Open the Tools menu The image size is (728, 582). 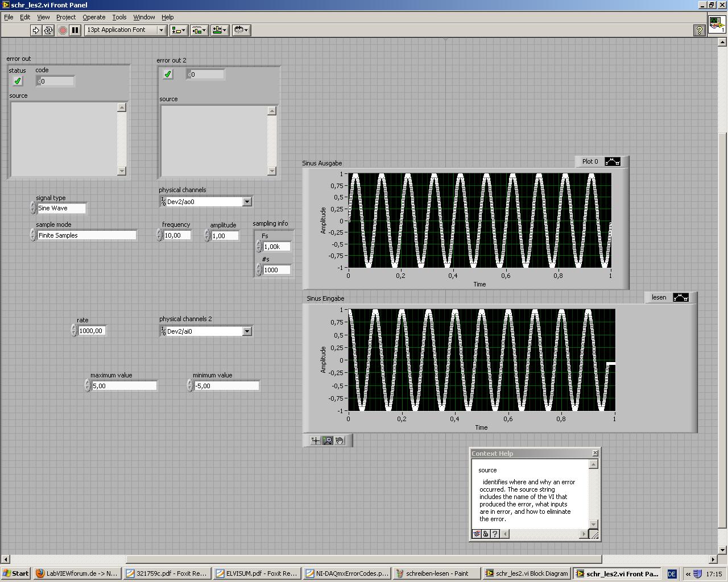coord(119,17)
